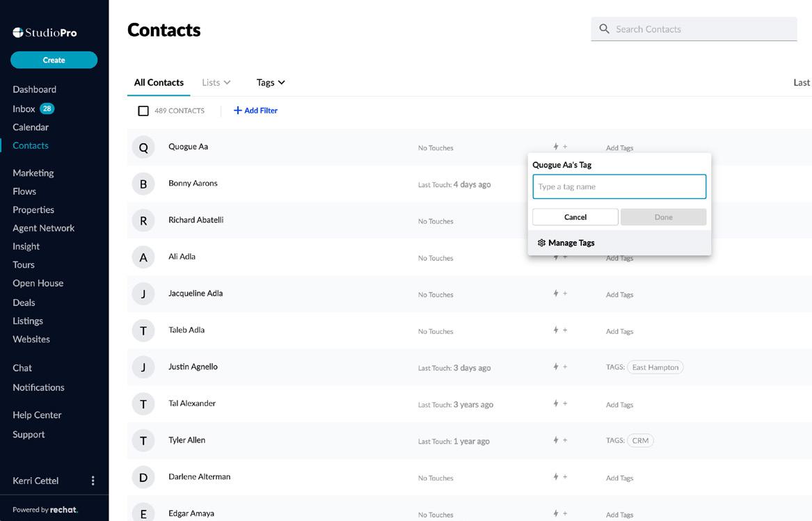812x521 pixels.
Task: Click Add Tags for Darlene Alterman
Action: tap(619, 478)
